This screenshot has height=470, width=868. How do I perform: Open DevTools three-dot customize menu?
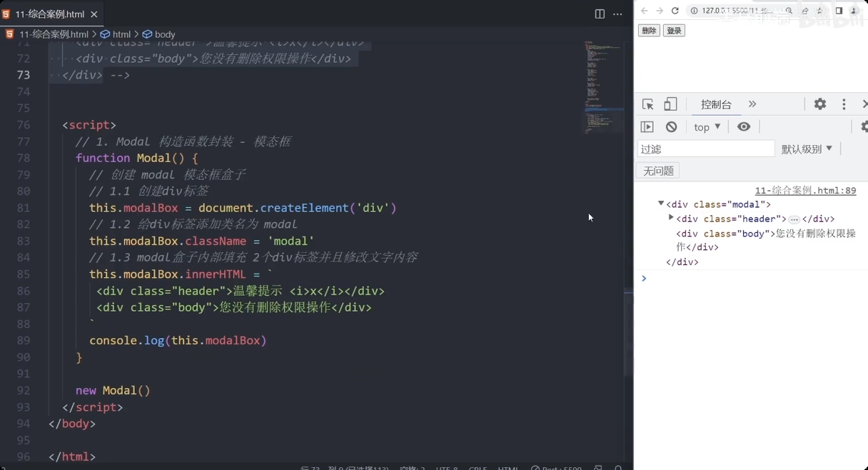(844, 104)
